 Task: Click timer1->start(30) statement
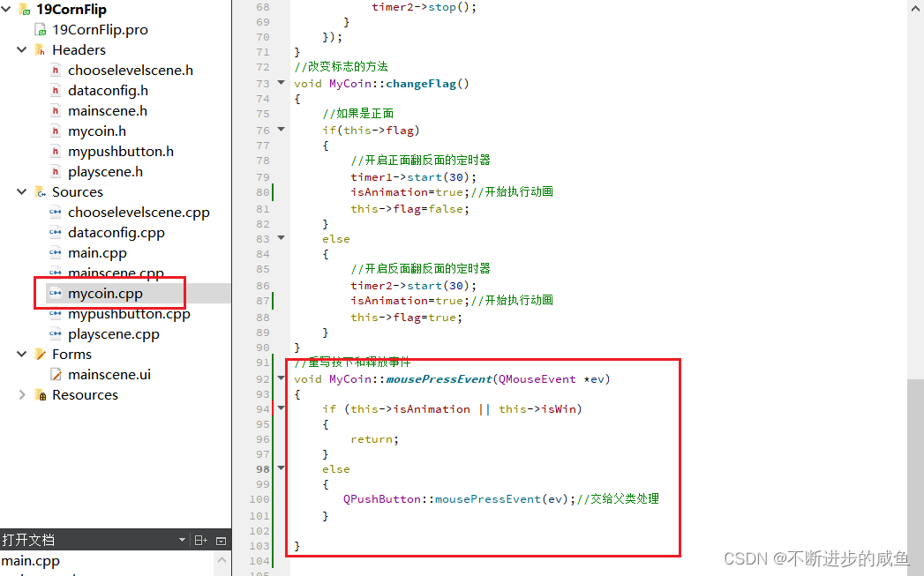pyautogui.click(x=414, y=177)
